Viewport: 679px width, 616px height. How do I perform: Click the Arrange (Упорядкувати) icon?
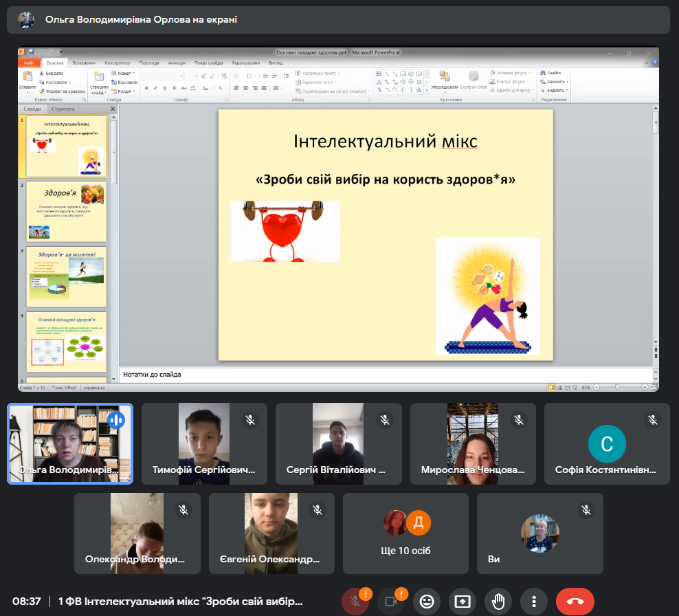click(x=445, y=80)
